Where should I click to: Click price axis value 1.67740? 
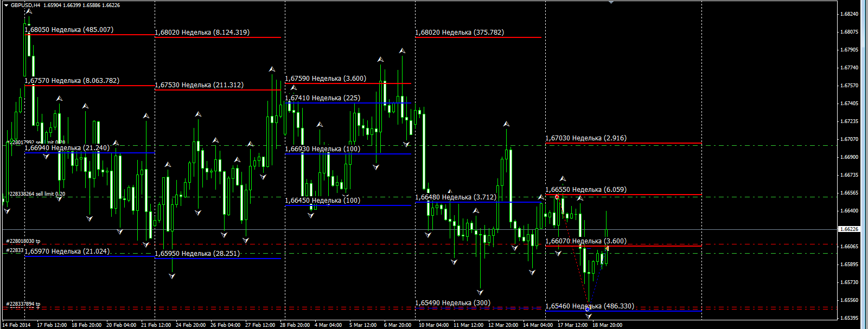tap(849, 68)
